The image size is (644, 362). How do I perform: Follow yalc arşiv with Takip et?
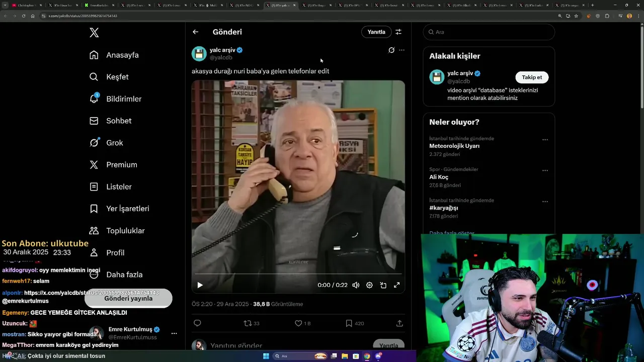point(532,77)
